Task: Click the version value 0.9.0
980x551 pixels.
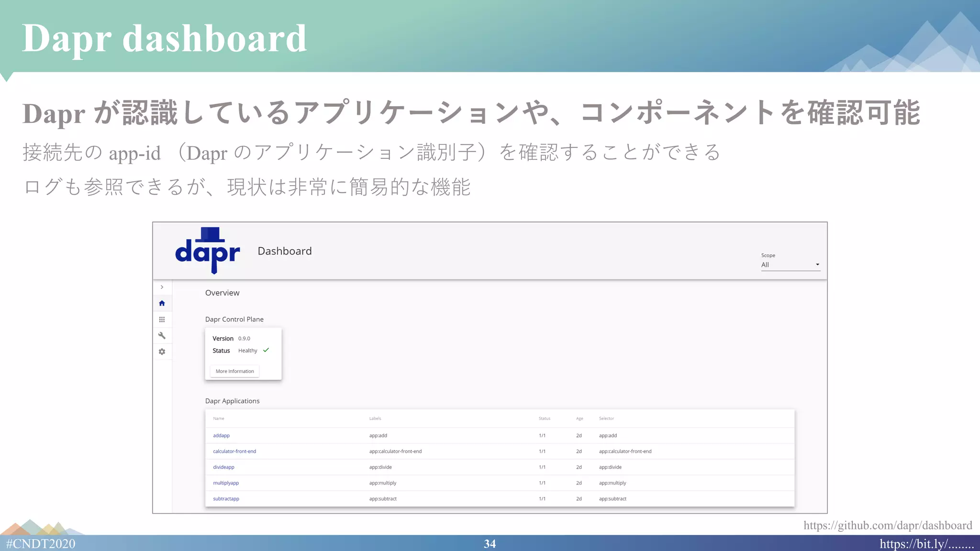Action: click(244, 339)
